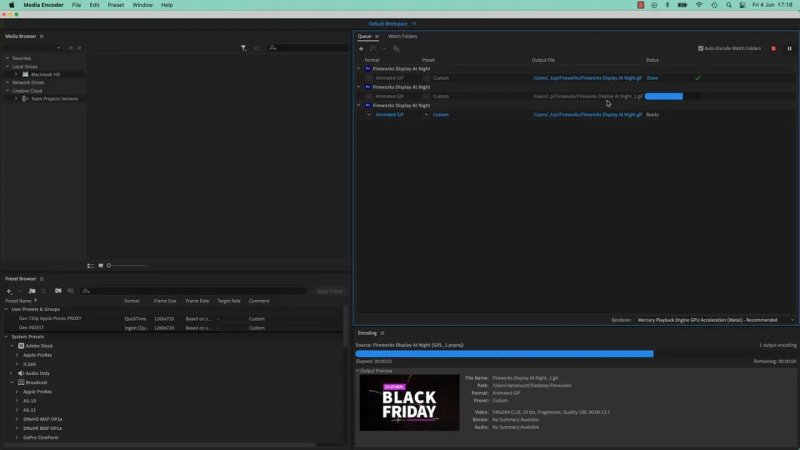Screen dimensions: 800x450
Task: Pause the encoding queue
Action: point(789,48)
